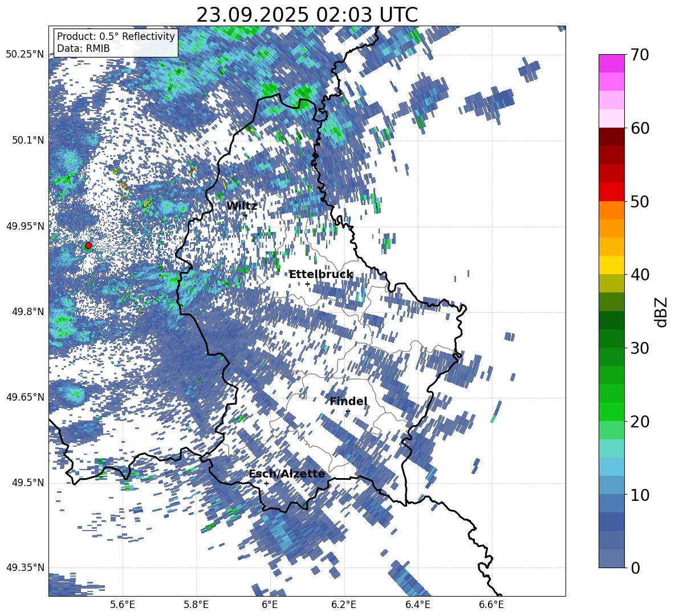Click the 49.8°N latitude label
Viewport: 675px width, 616px height.
[28, 312]
